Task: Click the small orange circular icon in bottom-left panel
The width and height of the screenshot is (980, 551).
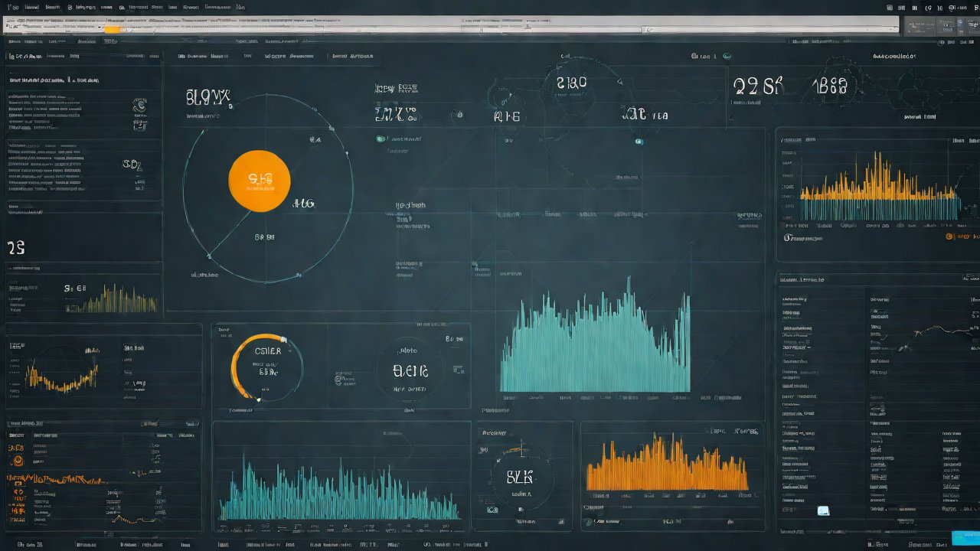Action: coord(17,461)
